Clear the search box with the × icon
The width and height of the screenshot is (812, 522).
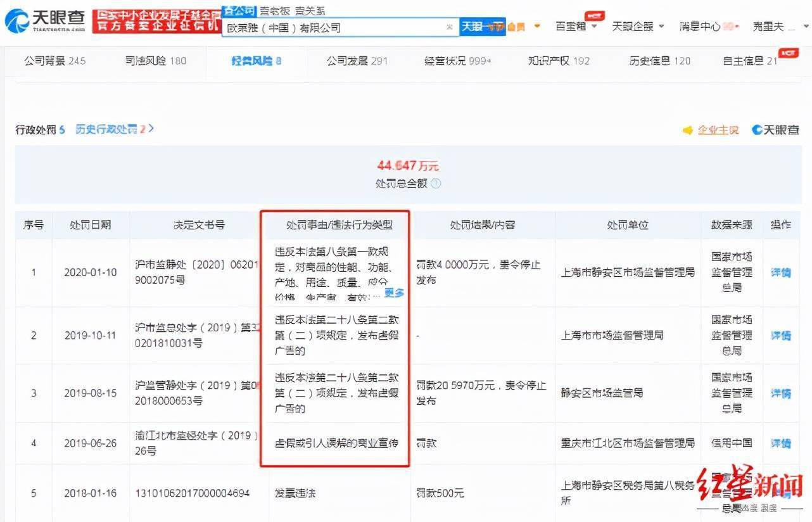(448, 28)
